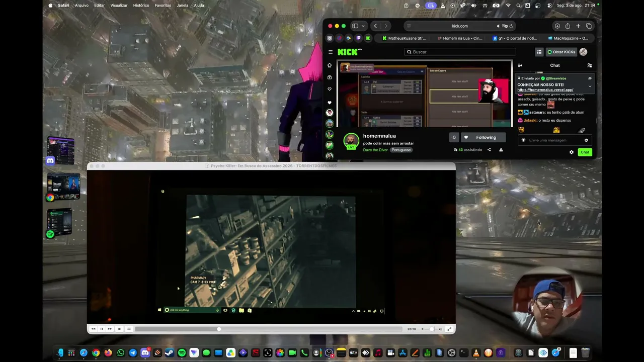Rewind the movie in player

click(x=93, y=329)
